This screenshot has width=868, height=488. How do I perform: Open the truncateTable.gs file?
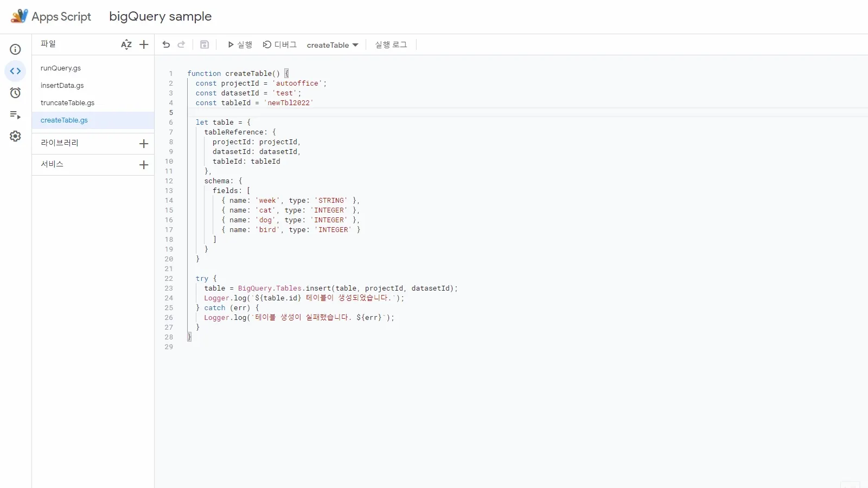tap(67, 103)
